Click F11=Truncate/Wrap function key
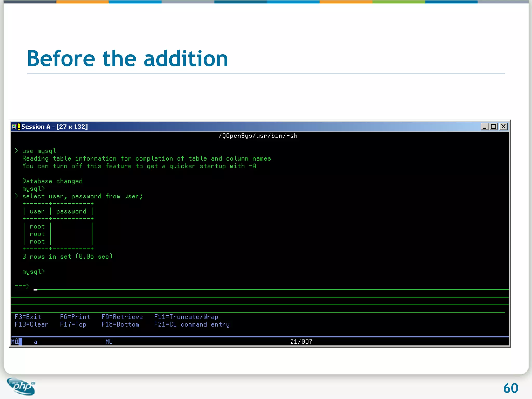532x399 pixels. [x=186, y=317]
